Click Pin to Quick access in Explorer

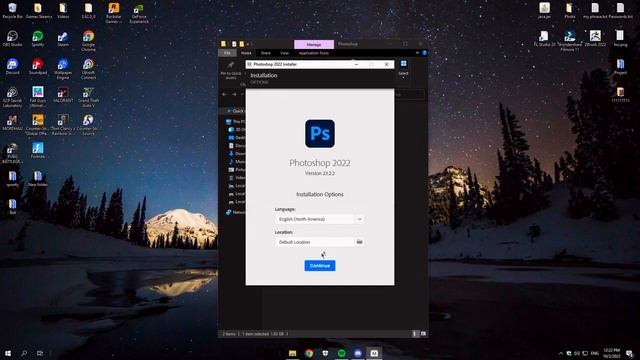(231, 70)
